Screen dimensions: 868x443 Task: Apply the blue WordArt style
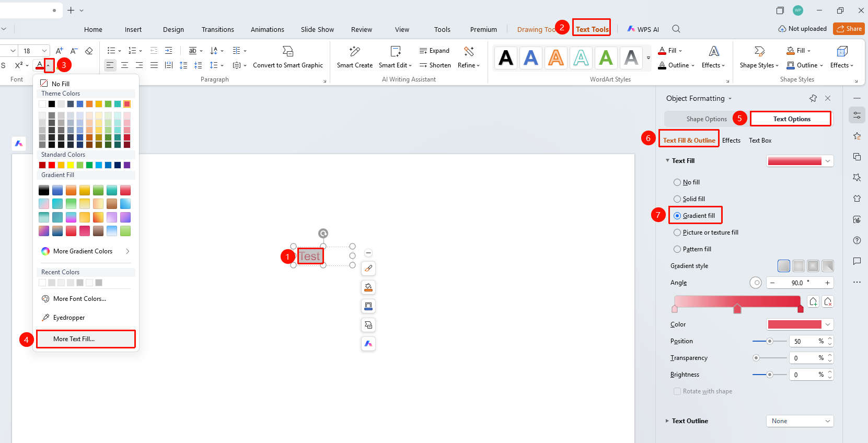pyautogui.click(x=531, y=57)
